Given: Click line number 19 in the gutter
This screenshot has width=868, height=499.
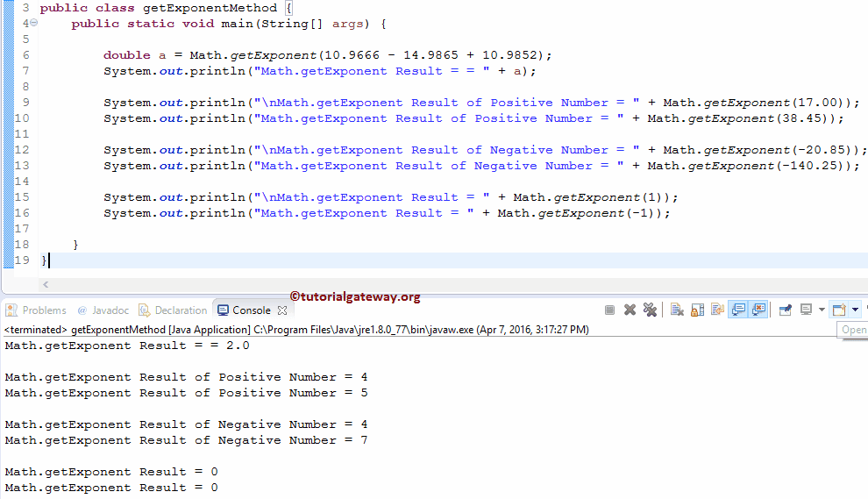Looking at the screenshot, I should 22,260.
